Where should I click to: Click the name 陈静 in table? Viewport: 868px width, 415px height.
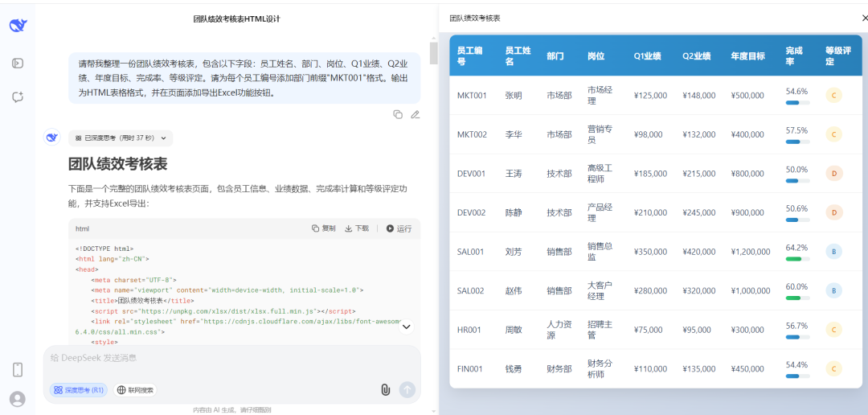(x=513, y=212)
